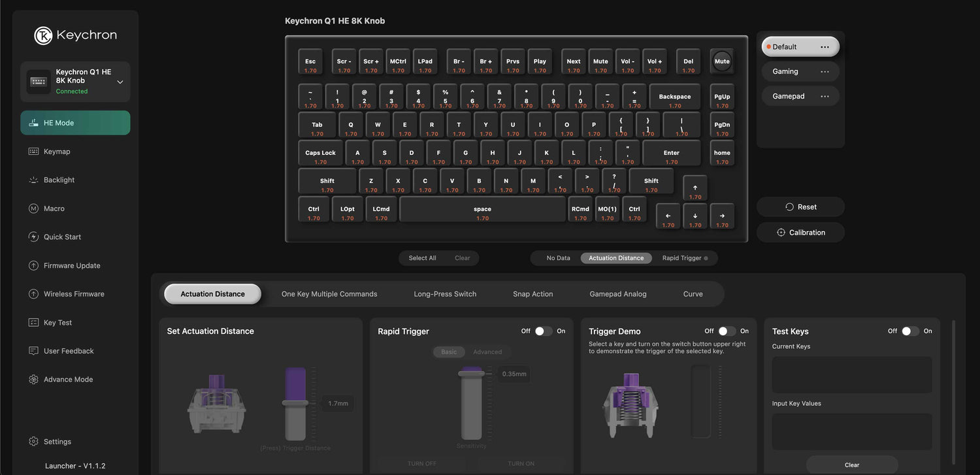Click the Firmware Update icon
This screenshot has width=980, height=475.
[33, 266]
